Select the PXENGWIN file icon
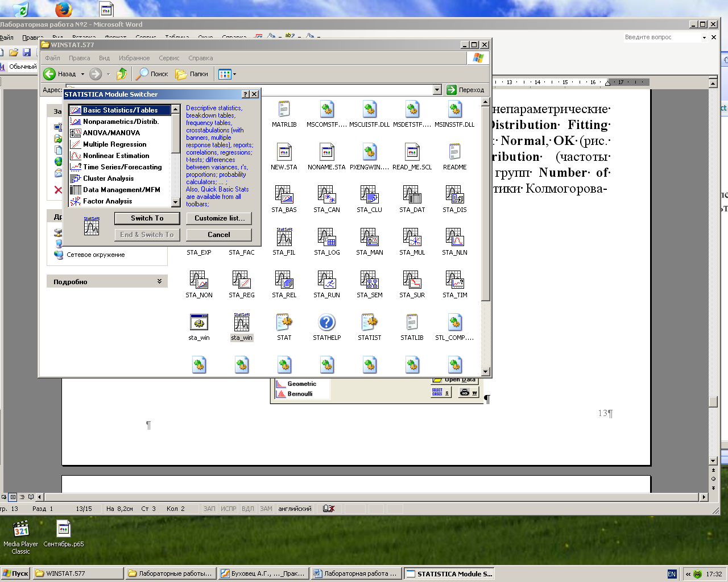This screenshot has height=582, width=728. (369, 152)
